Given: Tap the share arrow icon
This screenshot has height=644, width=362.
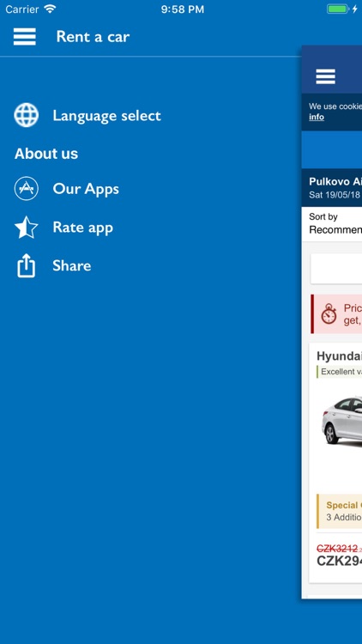Looking at the screenshot, I should tap(27, 265).
